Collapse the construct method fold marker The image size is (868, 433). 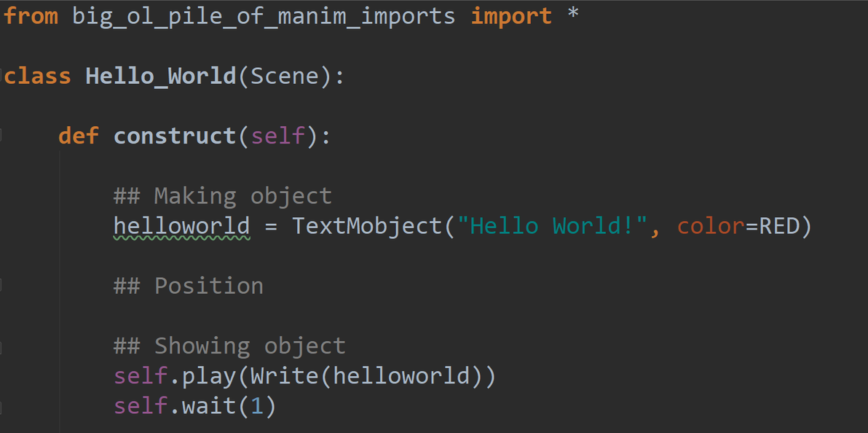(2, 136)
